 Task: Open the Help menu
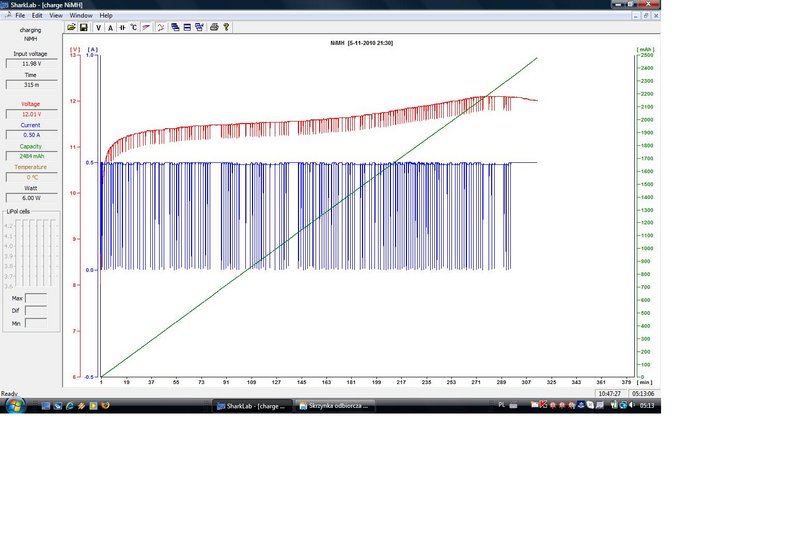106,16
